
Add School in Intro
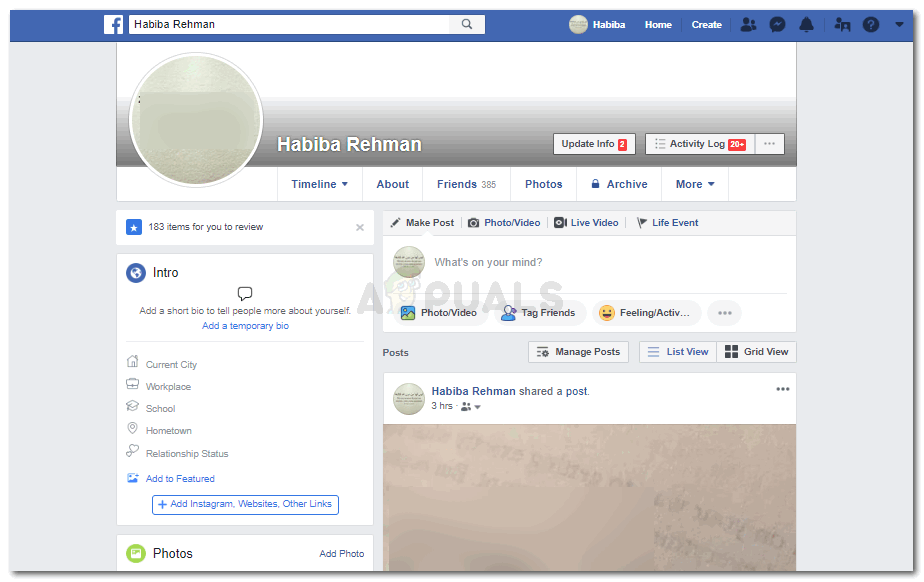click(160, 408)
